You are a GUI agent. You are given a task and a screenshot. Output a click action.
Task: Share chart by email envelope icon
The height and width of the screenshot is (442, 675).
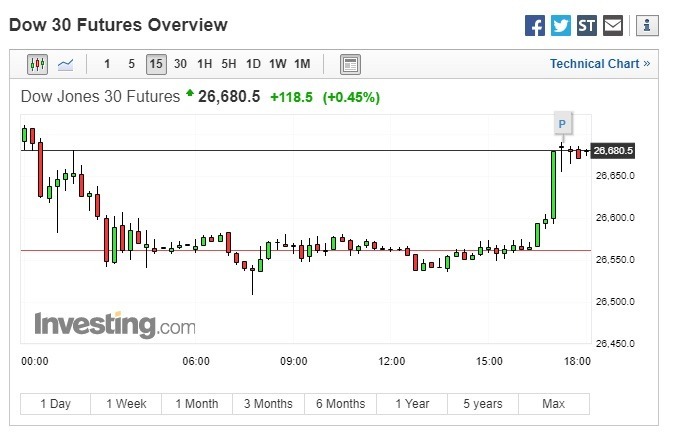point(613,25)
